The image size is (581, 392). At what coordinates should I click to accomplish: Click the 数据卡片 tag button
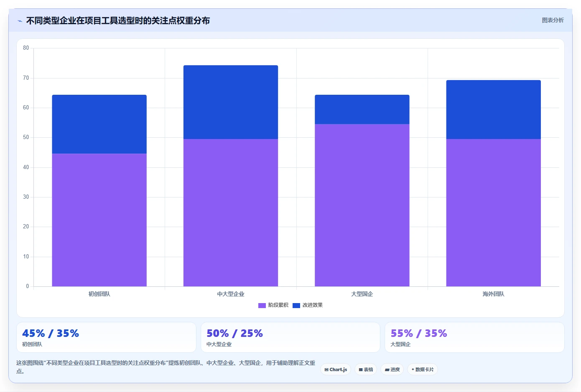pos(423,369)
